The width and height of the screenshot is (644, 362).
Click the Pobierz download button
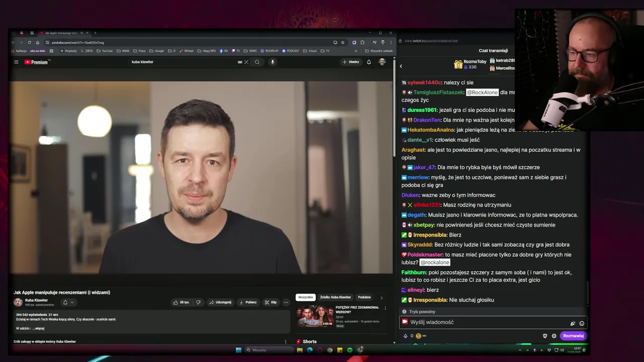[248, 302]
